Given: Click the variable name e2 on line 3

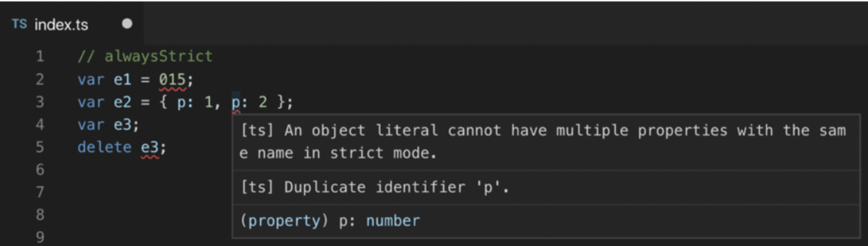Looking at the screenshot, I should point(122,102).
